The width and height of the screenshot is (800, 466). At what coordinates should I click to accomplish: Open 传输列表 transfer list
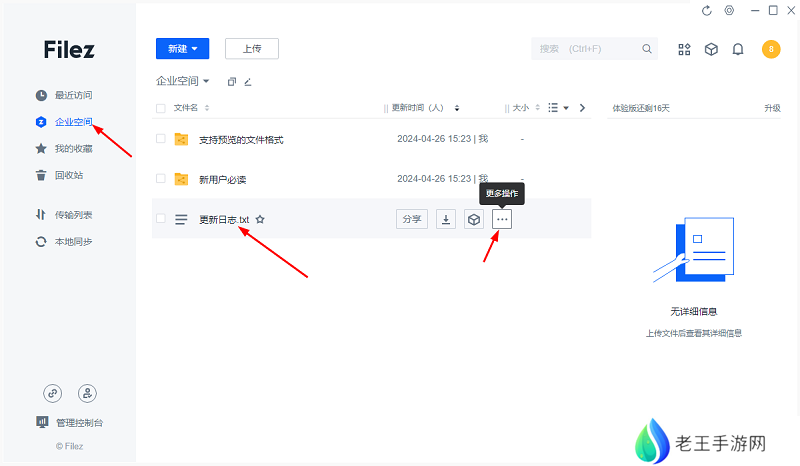point(73,215)
